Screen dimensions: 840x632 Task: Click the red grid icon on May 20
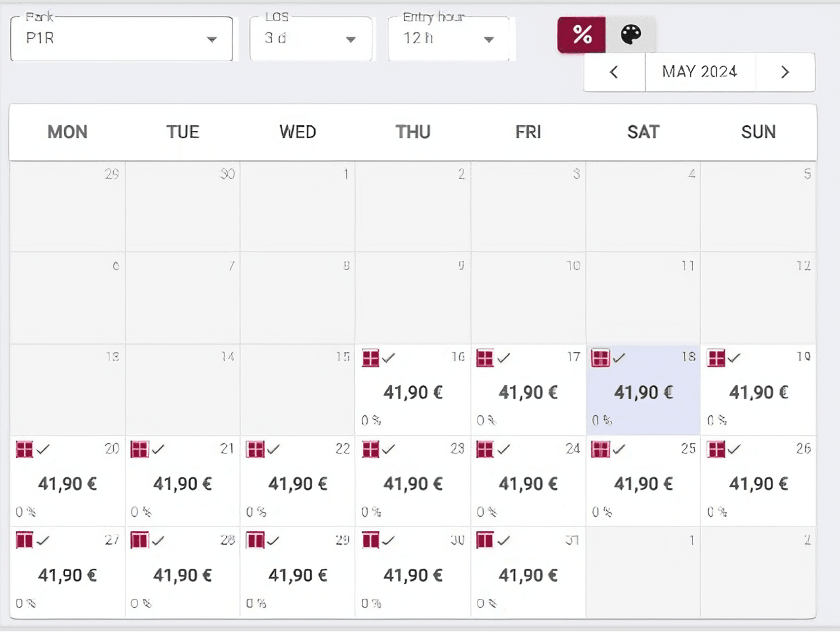25,449
